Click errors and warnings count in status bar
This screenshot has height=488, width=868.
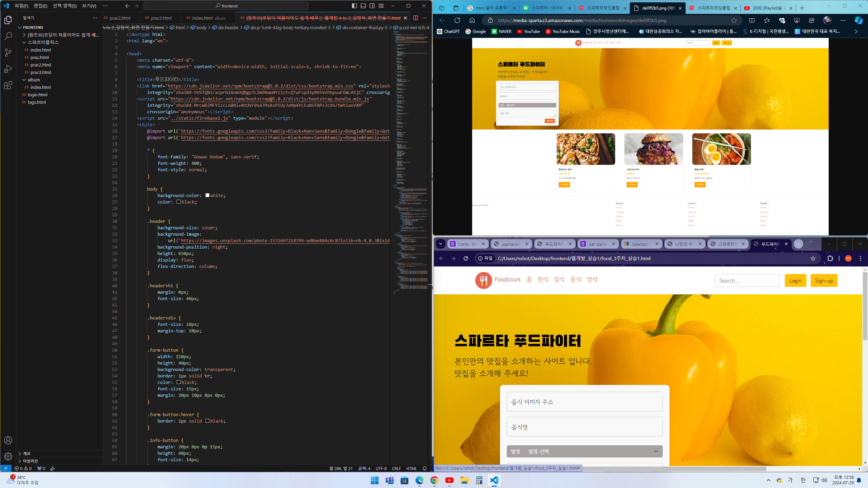(x=23, y=468)
